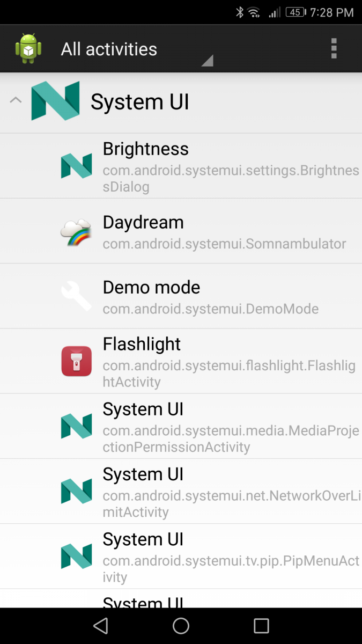Click the NetworkOverLimitActivity N icon
The height and width of the screenshot is (644, 362).
tap(76, 491)
